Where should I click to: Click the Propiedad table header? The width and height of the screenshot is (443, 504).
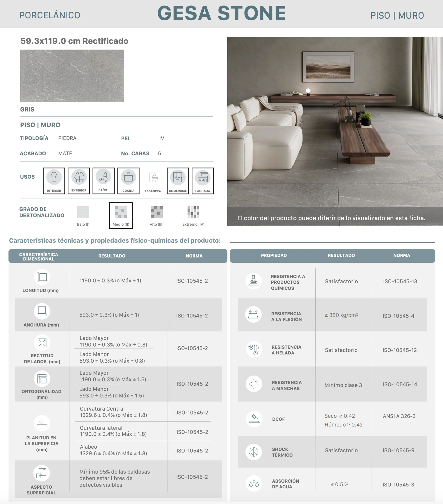coord(274,255)
